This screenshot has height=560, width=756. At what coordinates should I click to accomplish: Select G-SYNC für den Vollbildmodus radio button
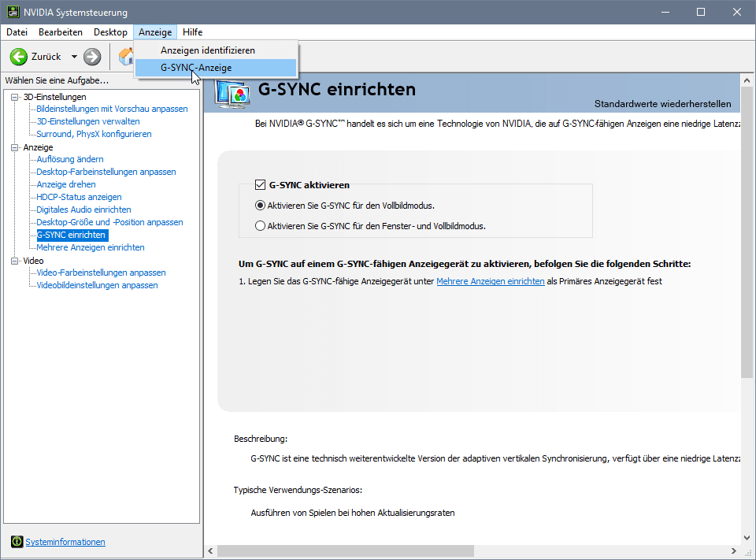261,206
